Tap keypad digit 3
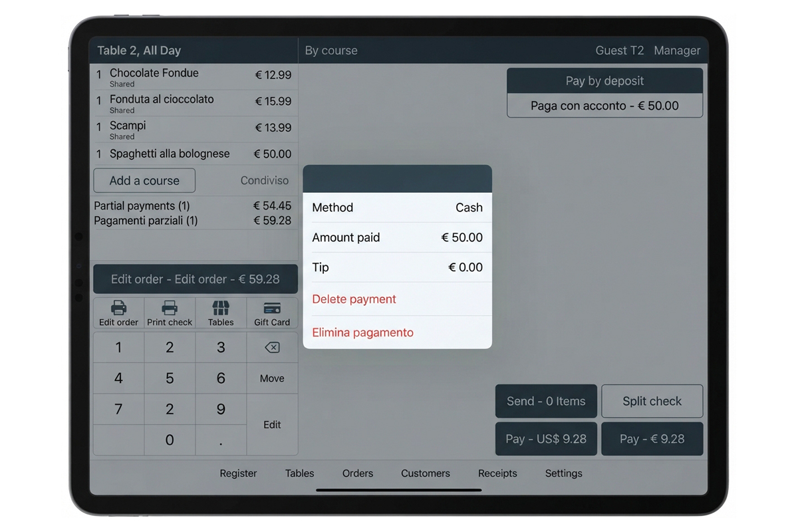The height and width of the screenshot is (532, 798). 221,348
